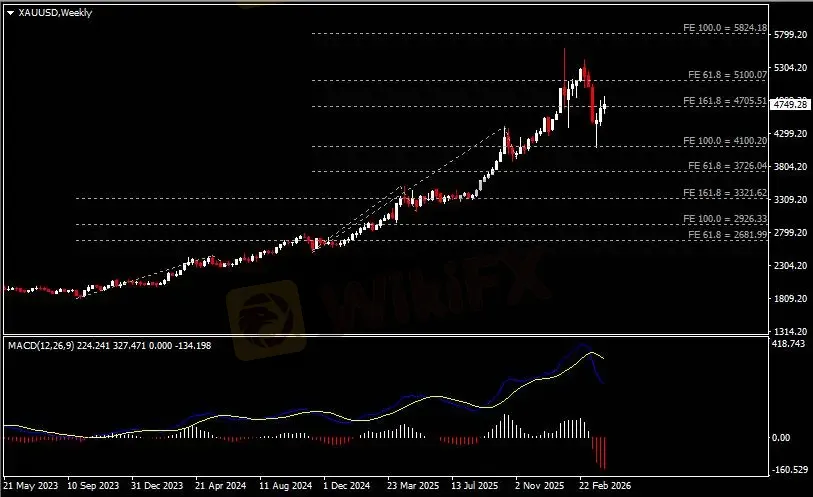Click the 418.743 MACD scale value
The width and height of the screenshot is (813, 497).
pyautogui.click(x=788, y=344)
